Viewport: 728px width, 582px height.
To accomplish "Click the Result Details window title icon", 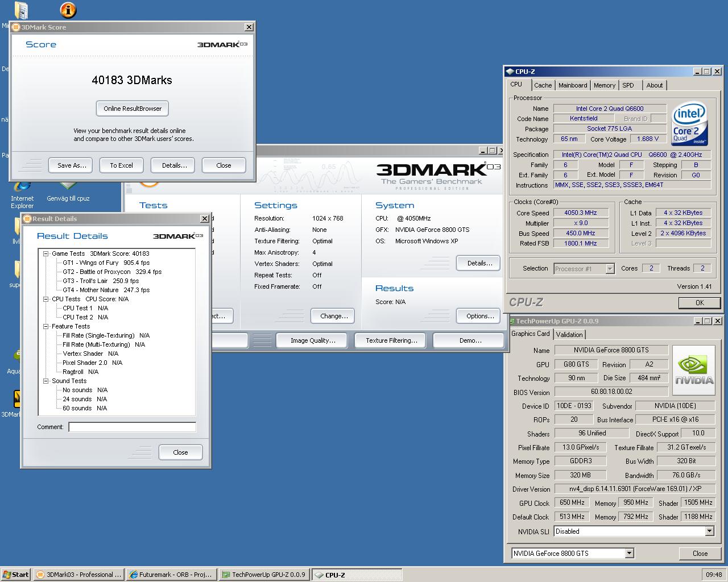I will coord(27,219).
